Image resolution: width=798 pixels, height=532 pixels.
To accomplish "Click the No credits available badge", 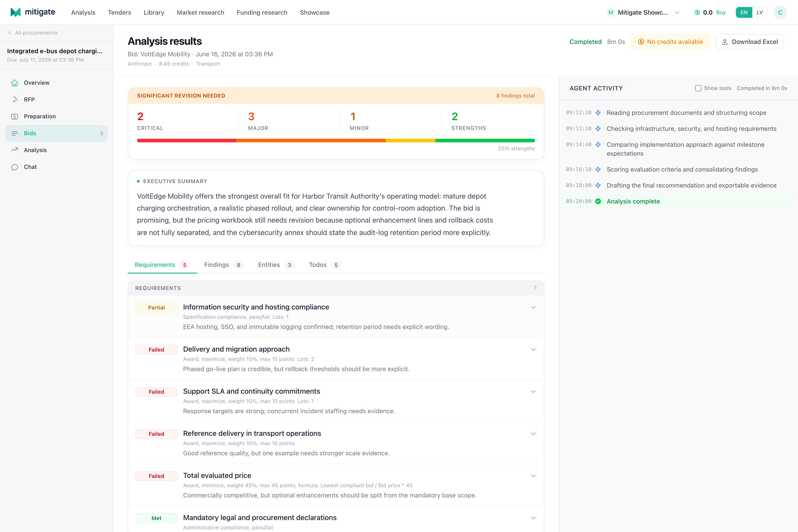I will pyautogui.click(x=670, y=42).
